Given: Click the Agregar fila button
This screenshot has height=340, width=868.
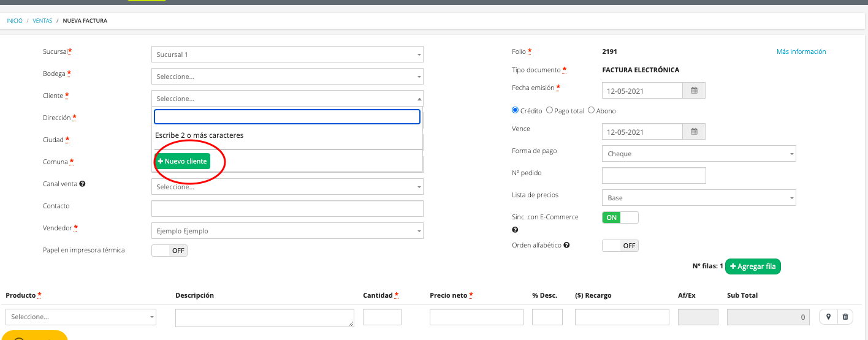Looking at the screenshot, I should click(753, 266).
